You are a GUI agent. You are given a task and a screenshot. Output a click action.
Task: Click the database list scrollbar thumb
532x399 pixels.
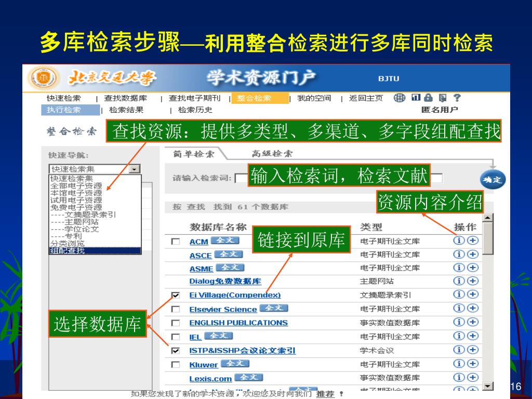[x=487, y=238]
